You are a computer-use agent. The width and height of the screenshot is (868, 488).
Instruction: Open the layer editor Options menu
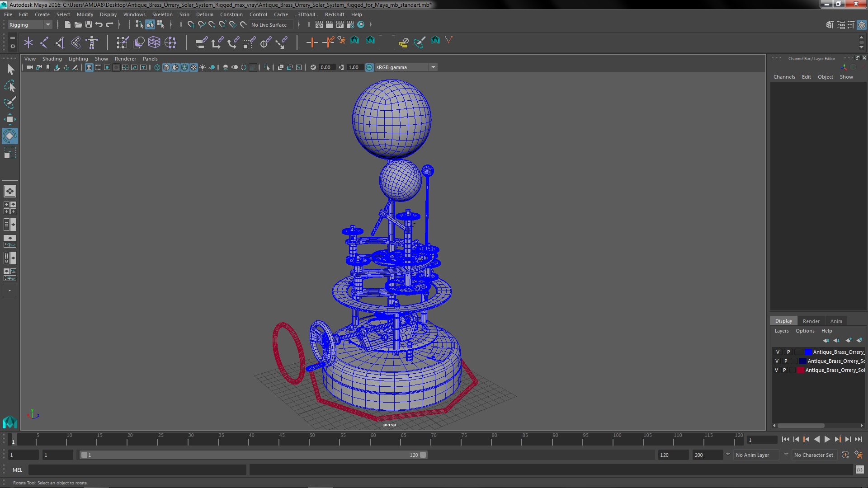point(805,331)
